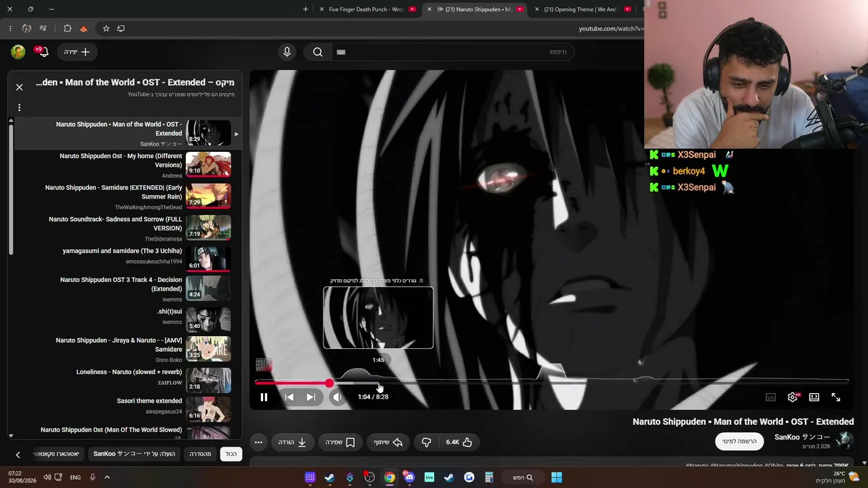The width and height of the screenshot is (868, 488).
Task: Open the YouTube account avatar menu
Action: pos(18,52)
